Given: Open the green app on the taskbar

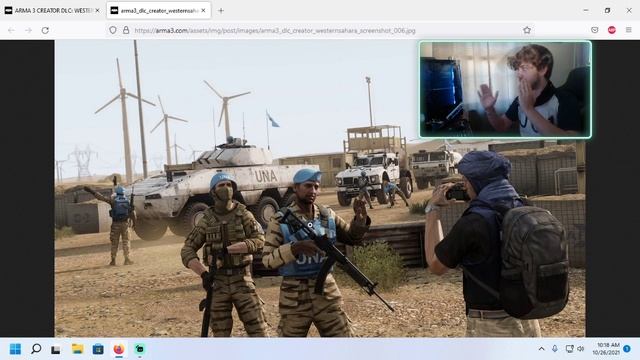Looking at the screenshot, I should (140, 349).
